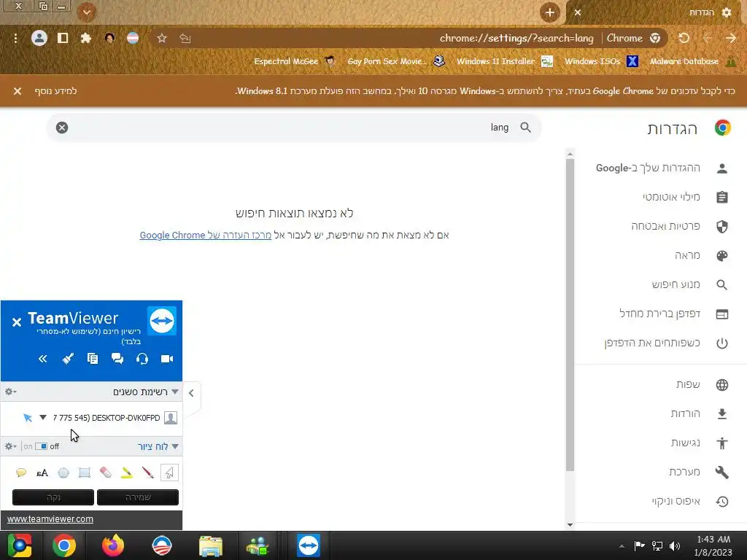The image size is (747, 560).
Task: Select the whiteboard red pen tool
Action: pos(147,472)
